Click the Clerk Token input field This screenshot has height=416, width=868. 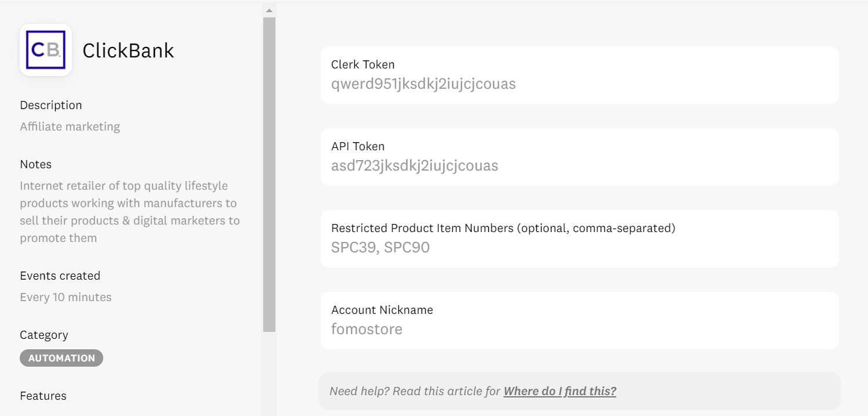tap(579, 75)
